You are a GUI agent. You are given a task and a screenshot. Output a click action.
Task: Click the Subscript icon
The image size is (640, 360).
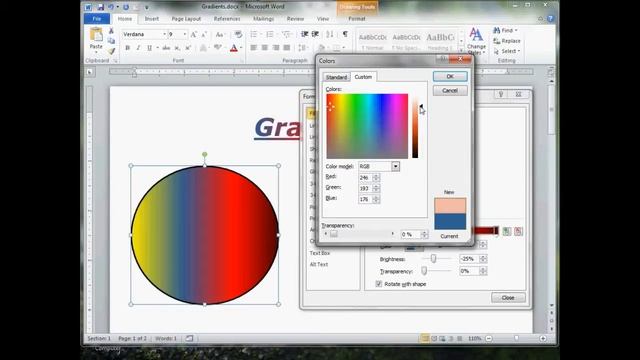tap(177, 48)
